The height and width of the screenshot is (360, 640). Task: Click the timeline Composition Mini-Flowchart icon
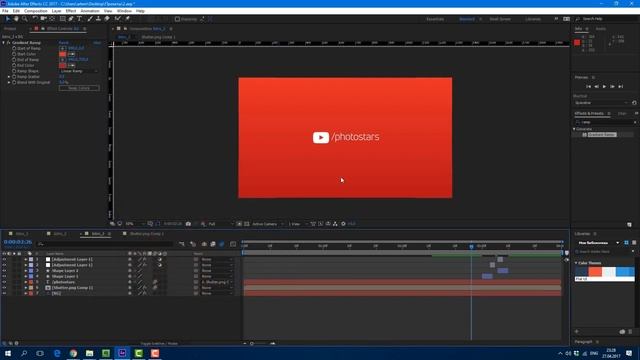tap(182, 244)
